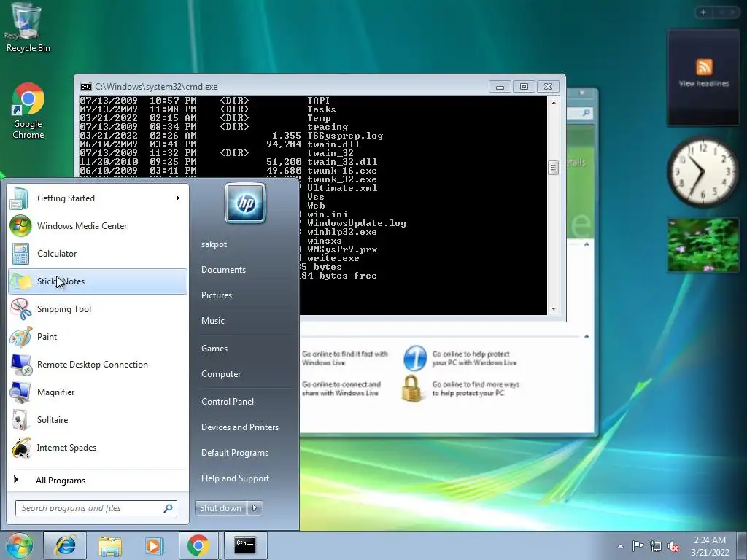The image size is (747, 560).
Task: Open Default Programs
Action: point(235,453)
